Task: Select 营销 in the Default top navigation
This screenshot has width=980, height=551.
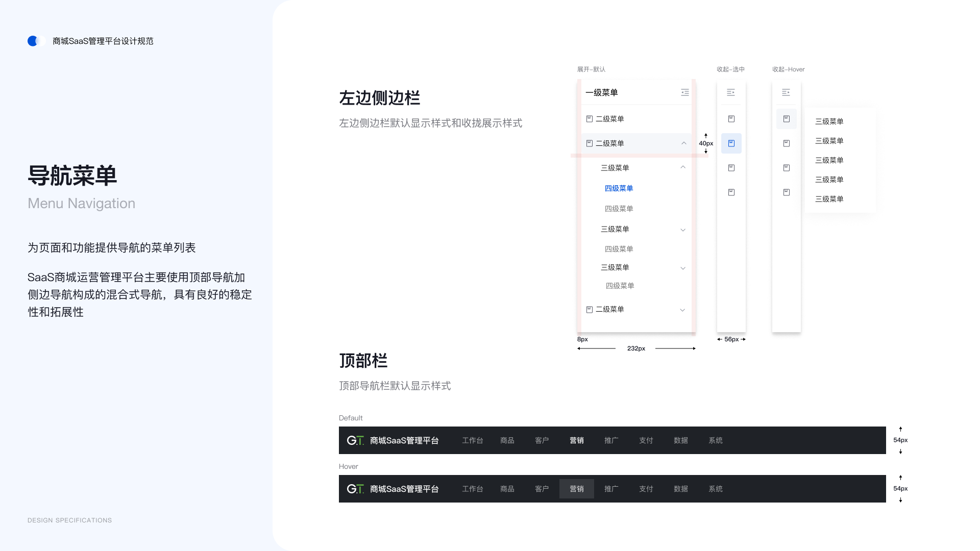Action: click(x=576, y=440)
